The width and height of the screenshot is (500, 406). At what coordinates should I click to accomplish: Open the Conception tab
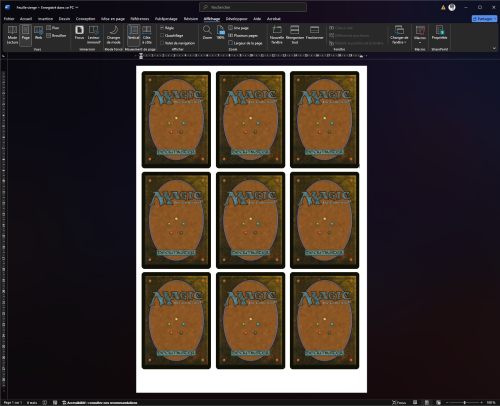(85, 19)
